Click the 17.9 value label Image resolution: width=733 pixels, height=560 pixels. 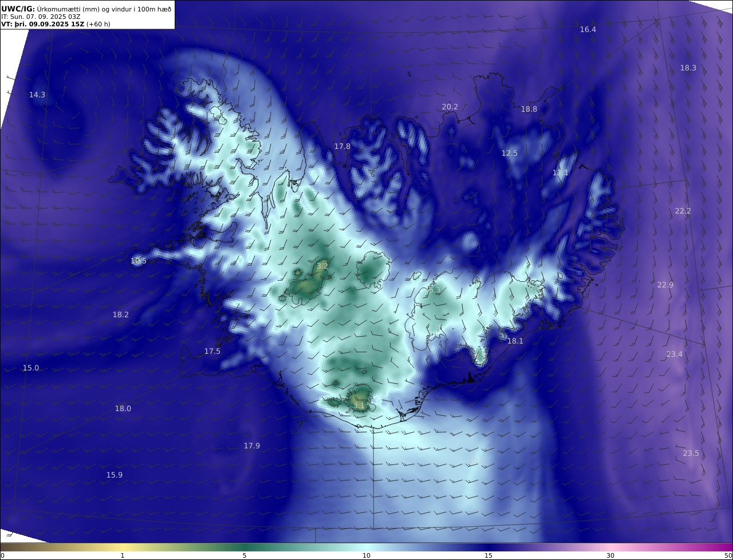tap(252, 445)
